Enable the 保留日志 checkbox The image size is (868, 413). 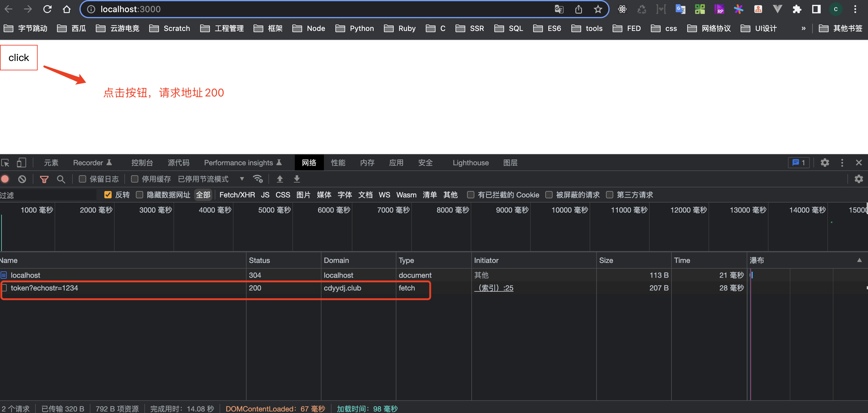[82, 179]
